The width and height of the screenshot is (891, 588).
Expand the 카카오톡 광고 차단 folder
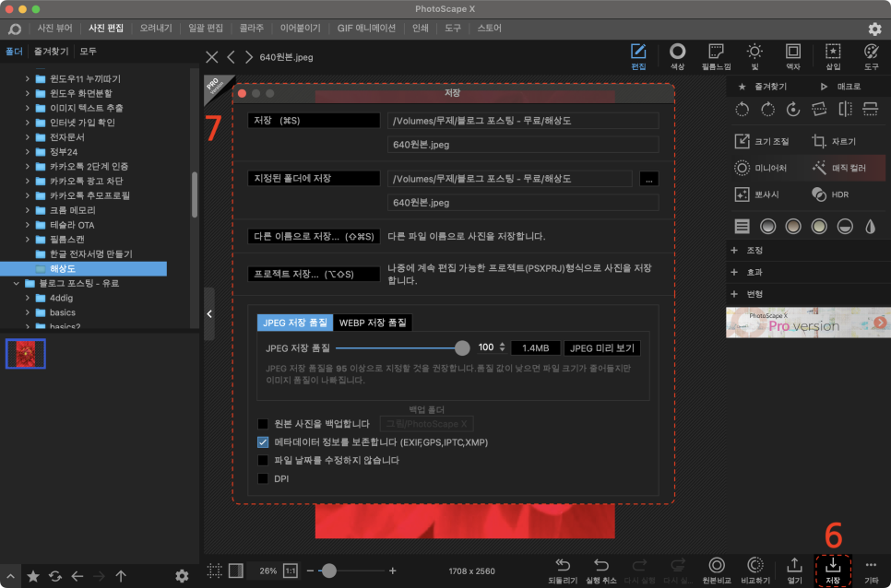click(x=27, y=181)
